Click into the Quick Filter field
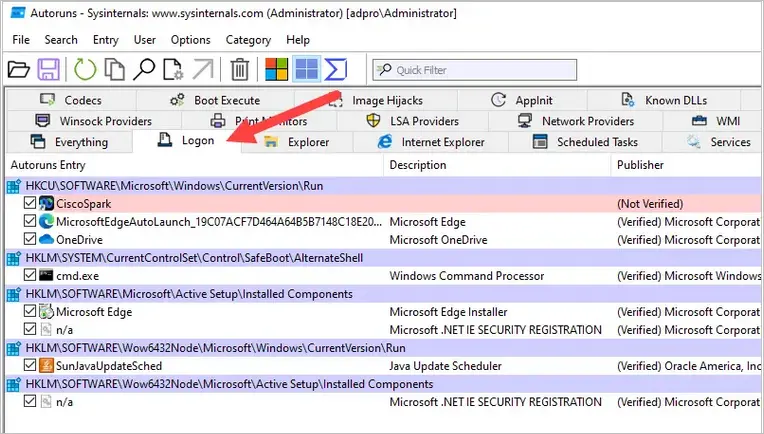Viewport: 764px width, 434px height. point(475,70)
